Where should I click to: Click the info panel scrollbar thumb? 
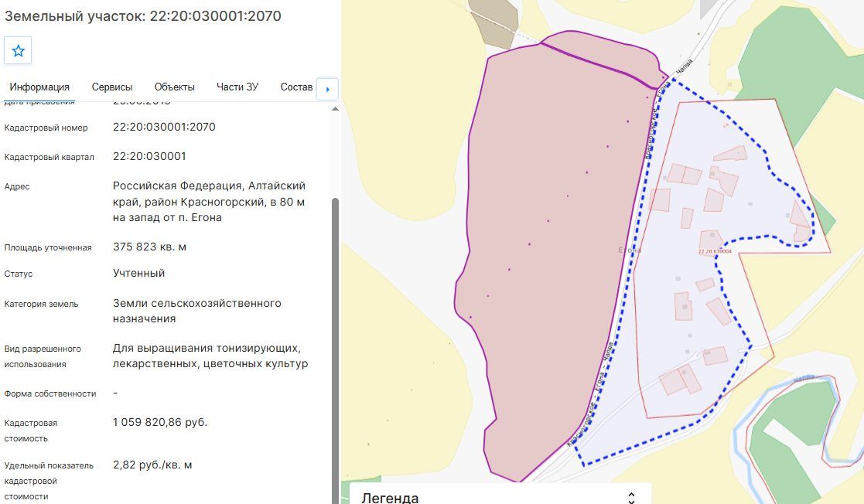[335, 350]
